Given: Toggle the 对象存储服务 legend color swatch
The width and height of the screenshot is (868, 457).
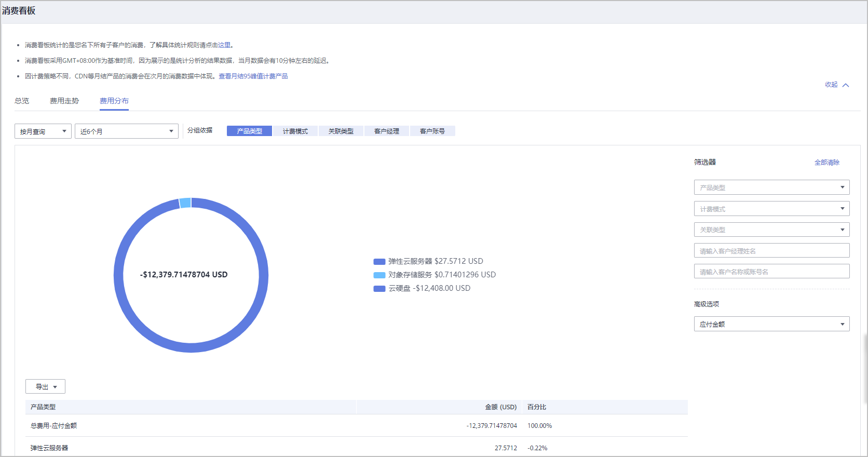Looking at the screenshot, I should 379,275.
